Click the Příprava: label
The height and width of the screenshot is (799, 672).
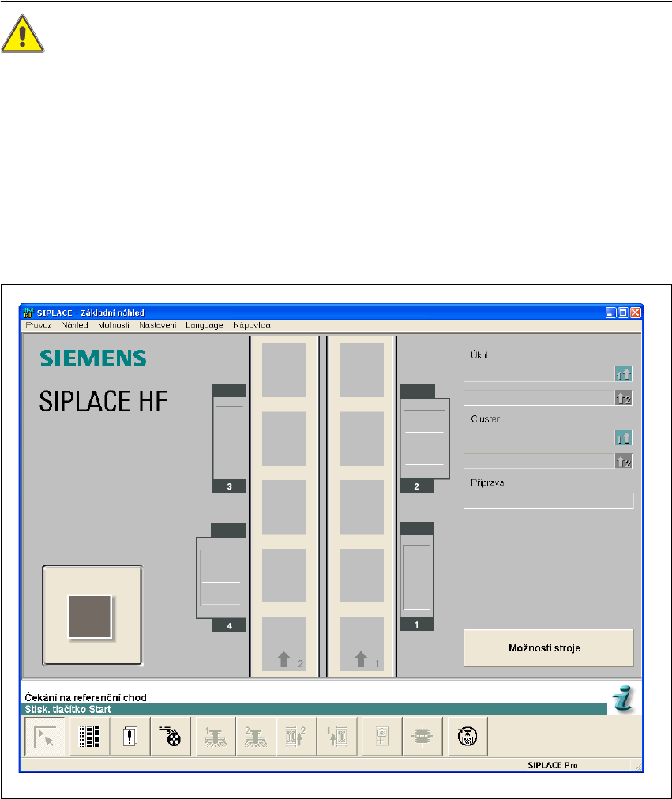coord(488,482)
